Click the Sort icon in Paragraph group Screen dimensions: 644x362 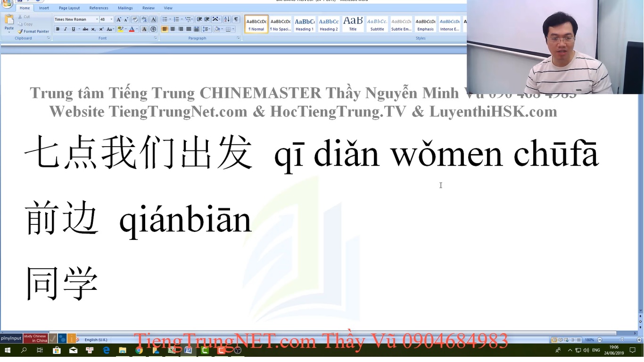coord(227,19)
